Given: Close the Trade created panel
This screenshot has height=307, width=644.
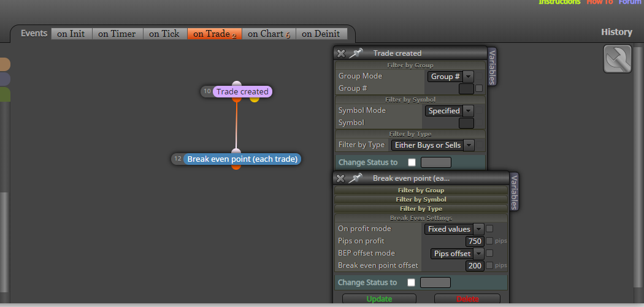Looking at the screenshot, I should 341,53.
